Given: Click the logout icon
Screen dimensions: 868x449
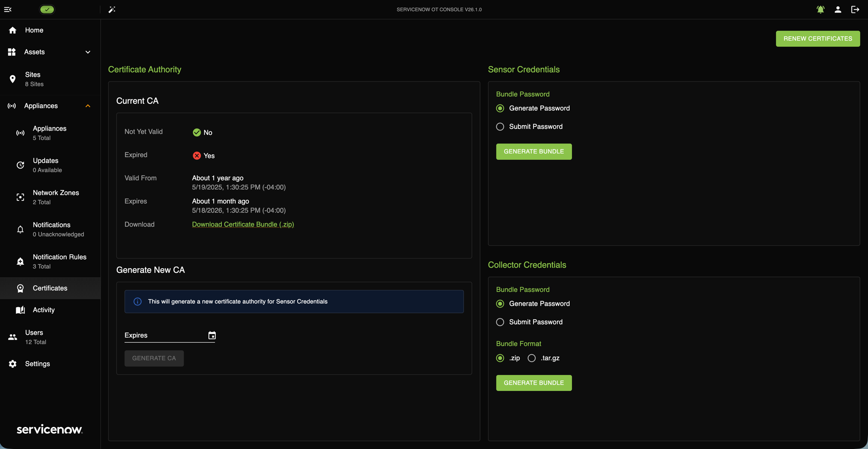Looking at the screenshot, I should click(855, 9).
